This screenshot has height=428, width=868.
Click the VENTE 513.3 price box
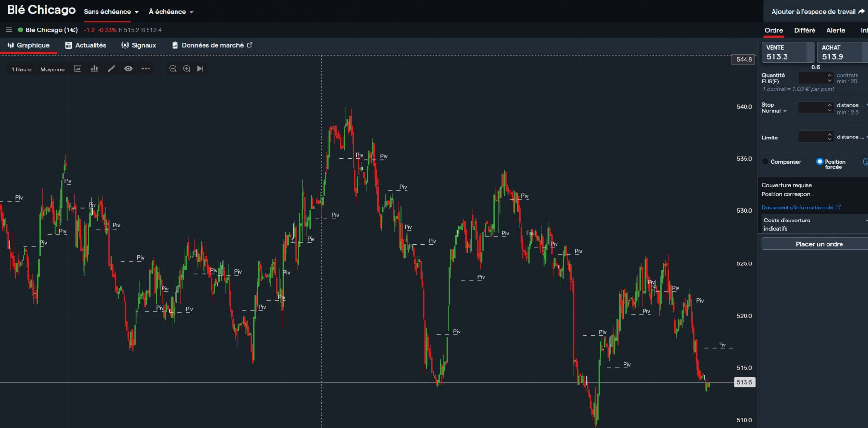click(788, 53)
